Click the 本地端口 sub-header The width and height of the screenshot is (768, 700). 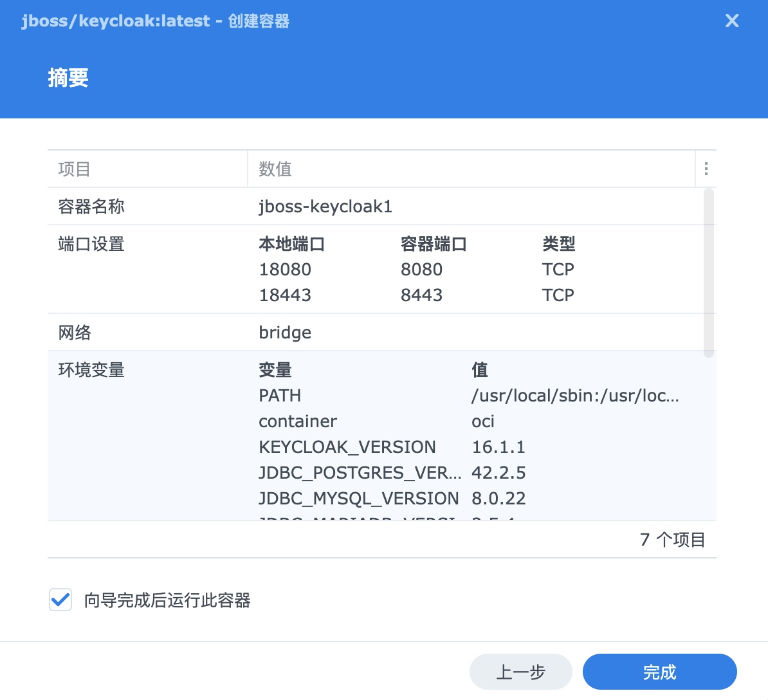pyautogui.click(x=292, y=243)
